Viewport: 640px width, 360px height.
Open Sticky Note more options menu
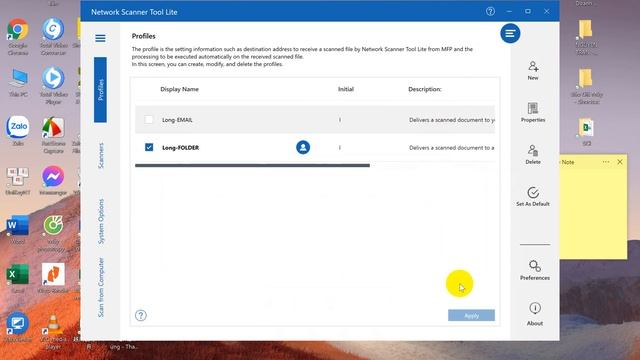pyautogui.click(x=606, y=162)
